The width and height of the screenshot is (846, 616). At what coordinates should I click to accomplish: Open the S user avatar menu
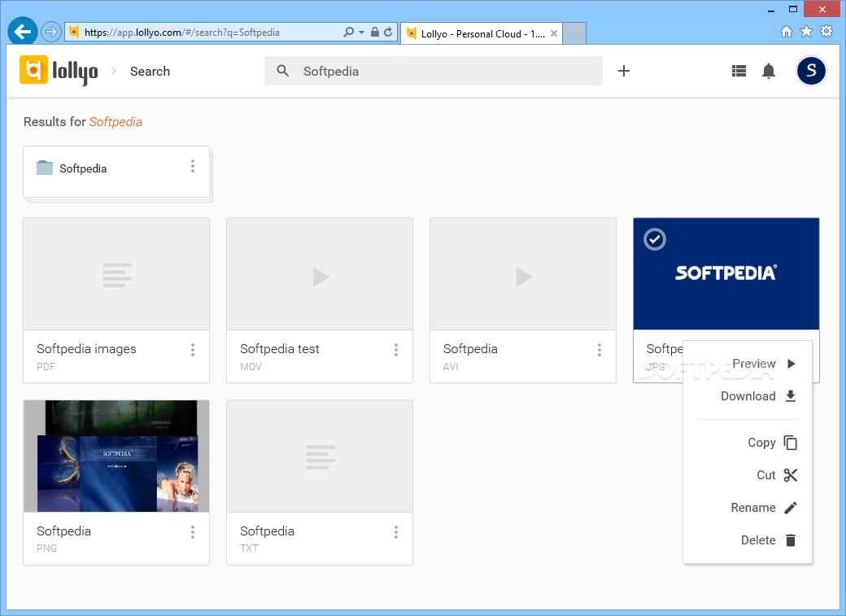coord(811,71)
